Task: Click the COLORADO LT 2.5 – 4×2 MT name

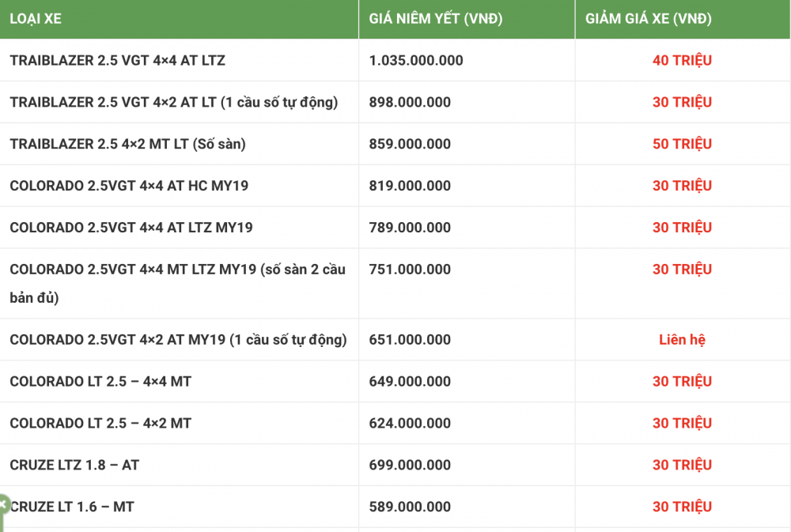Action: tap(100, 424)
